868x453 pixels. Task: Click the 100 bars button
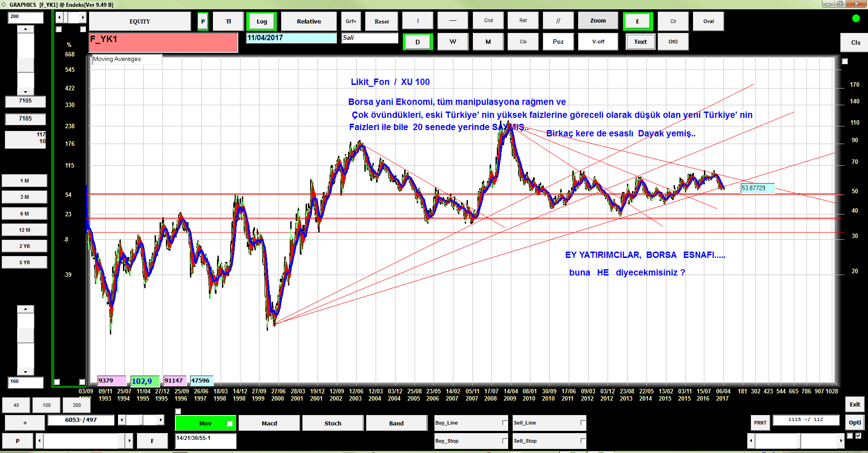47,405
